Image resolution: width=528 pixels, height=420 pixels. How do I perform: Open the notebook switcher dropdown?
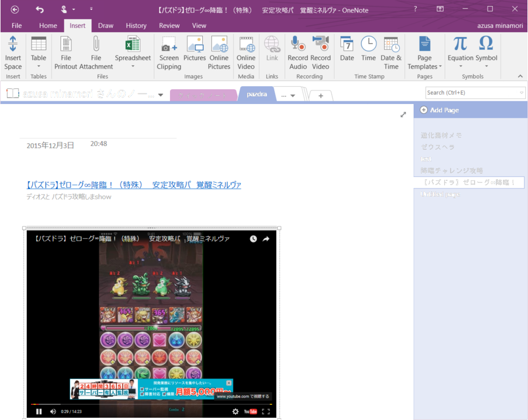(x=160, y=94)
